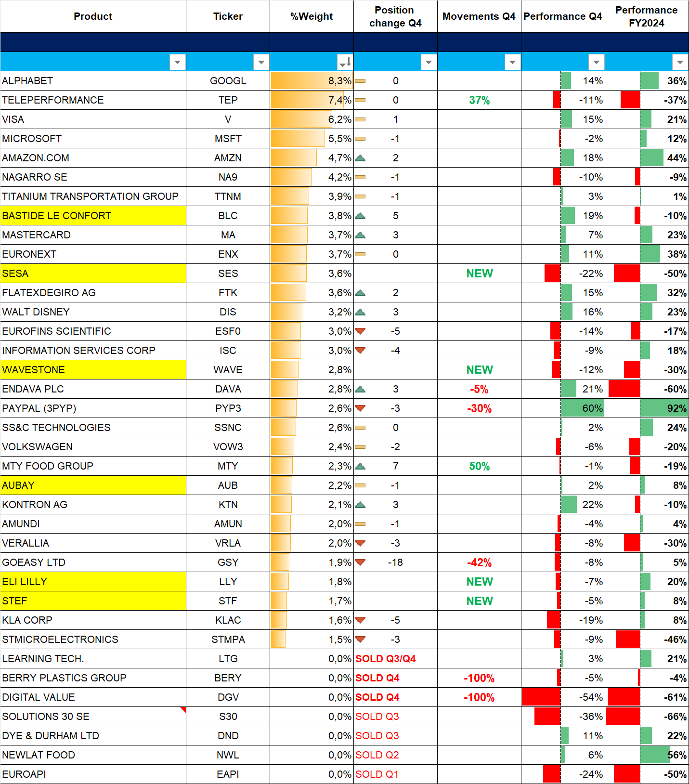Click the flat dash icon in MICROSOFT row
Screen dimensions: 689x784
pos(360,139)
